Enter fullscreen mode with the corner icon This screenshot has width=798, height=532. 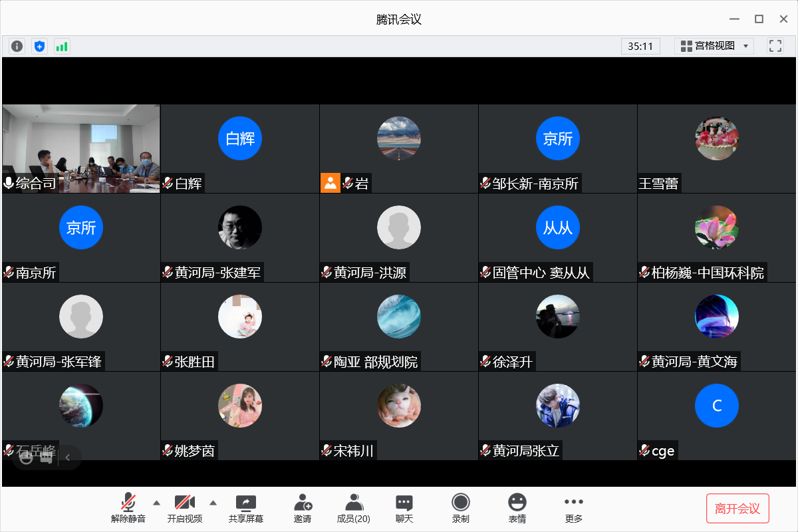pyautogui.click(x=775, y=46)
